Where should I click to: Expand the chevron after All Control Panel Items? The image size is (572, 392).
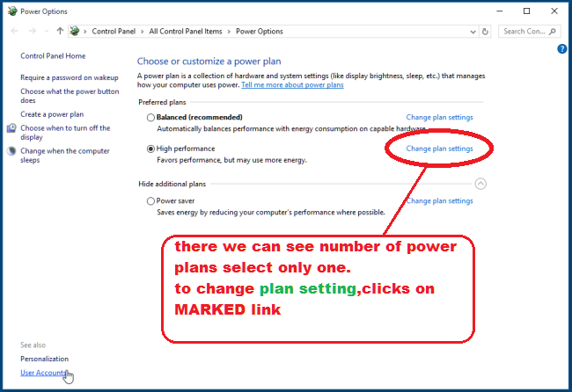coord(229,32)
